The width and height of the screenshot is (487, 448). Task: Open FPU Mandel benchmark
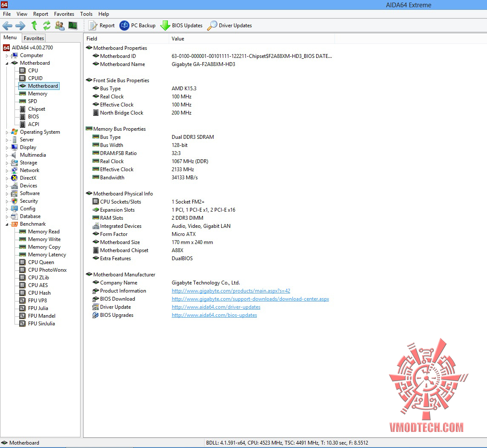click(x=42, y=316)
